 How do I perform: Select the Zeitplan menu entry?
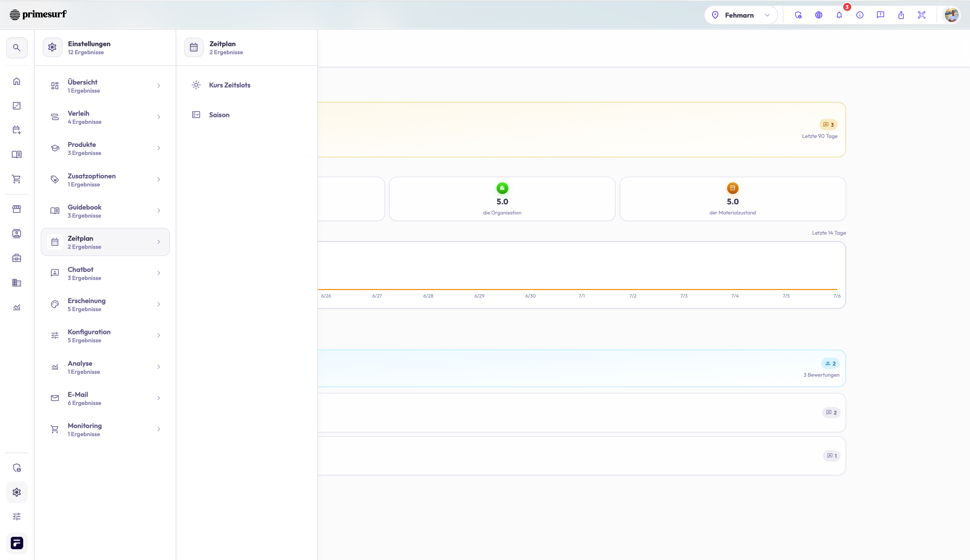pos(105,242)
